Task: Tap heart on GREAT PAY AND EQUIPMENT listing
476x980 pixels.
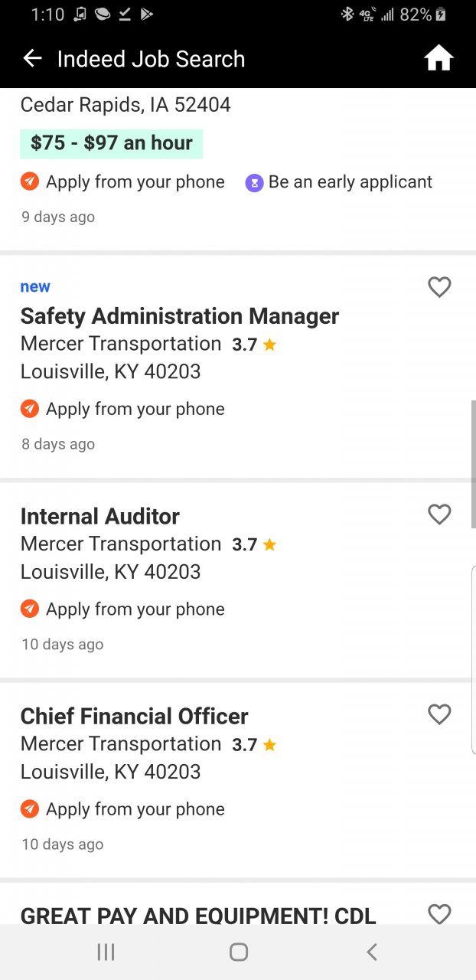Action: (439, 913)
